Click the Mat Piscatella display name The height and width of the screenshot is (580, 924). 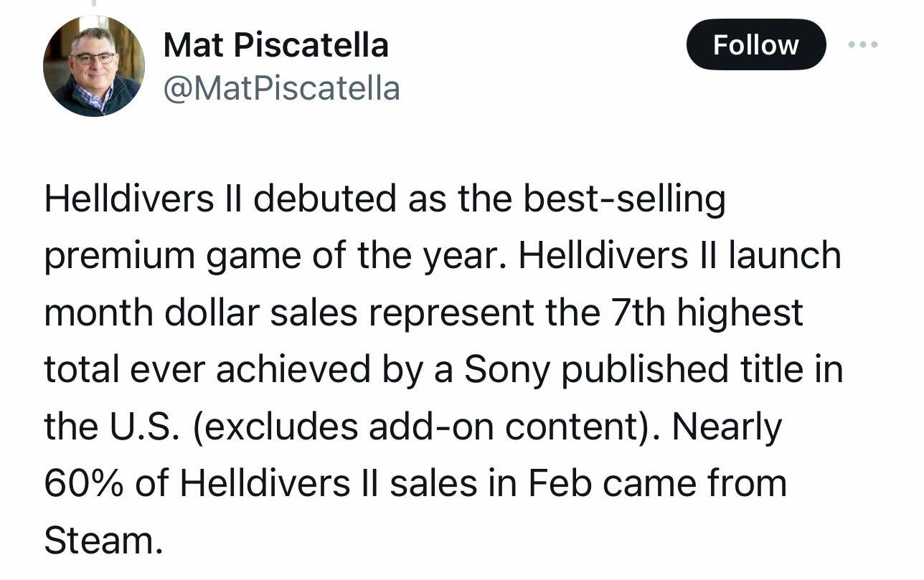(x=276, y=46)
